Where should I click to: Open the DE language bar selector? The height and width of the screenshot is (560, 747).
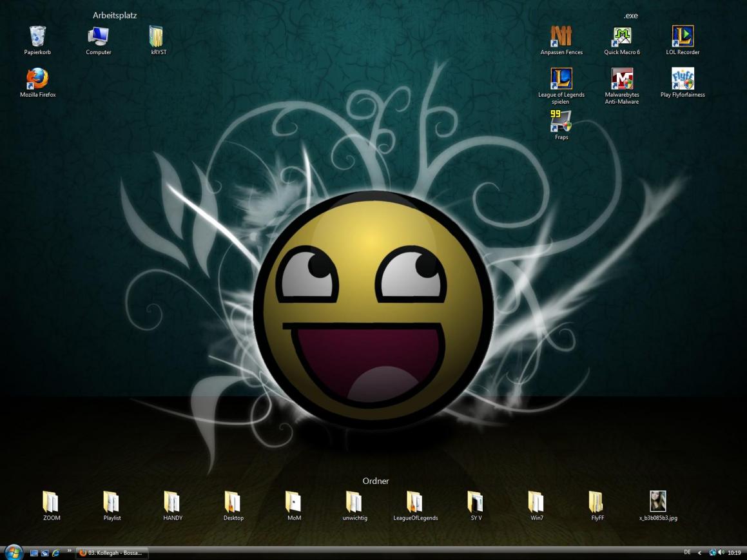tap(687, 552)
